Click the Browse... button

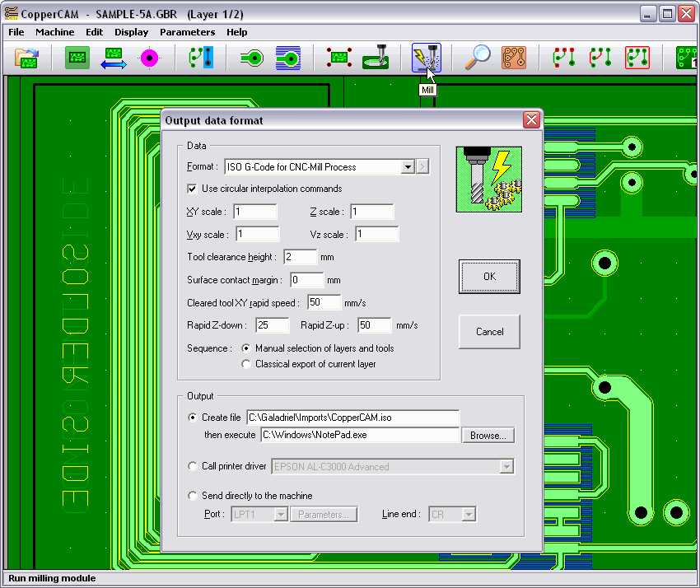pyautogui.click(x=488, y=435)
